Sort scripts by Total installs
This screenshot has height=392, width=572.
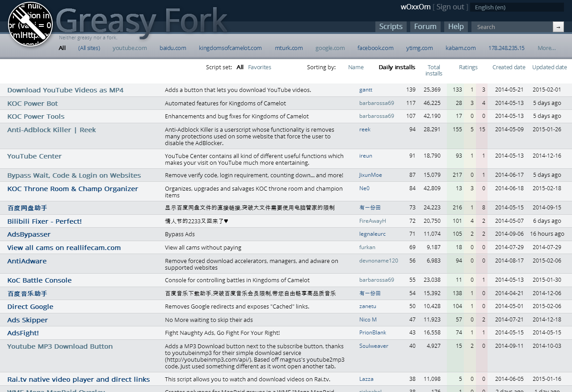click(433, 70)
